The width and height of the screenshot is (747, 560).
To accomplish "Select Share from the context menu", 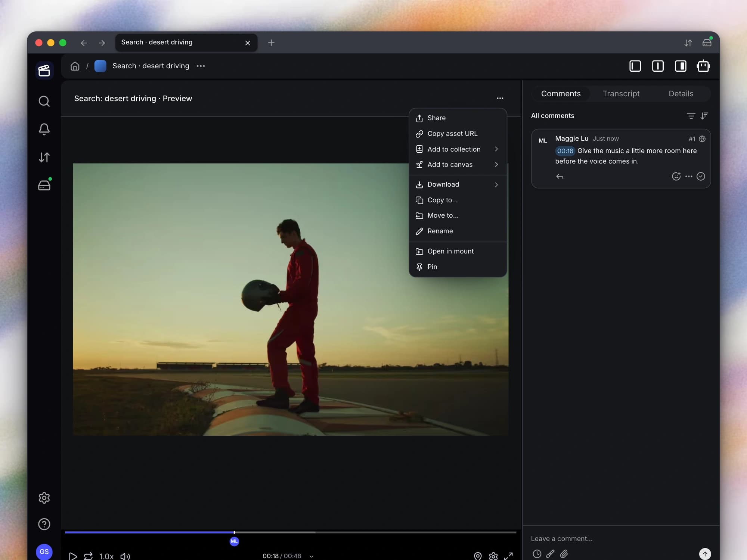I will point(458,118).
